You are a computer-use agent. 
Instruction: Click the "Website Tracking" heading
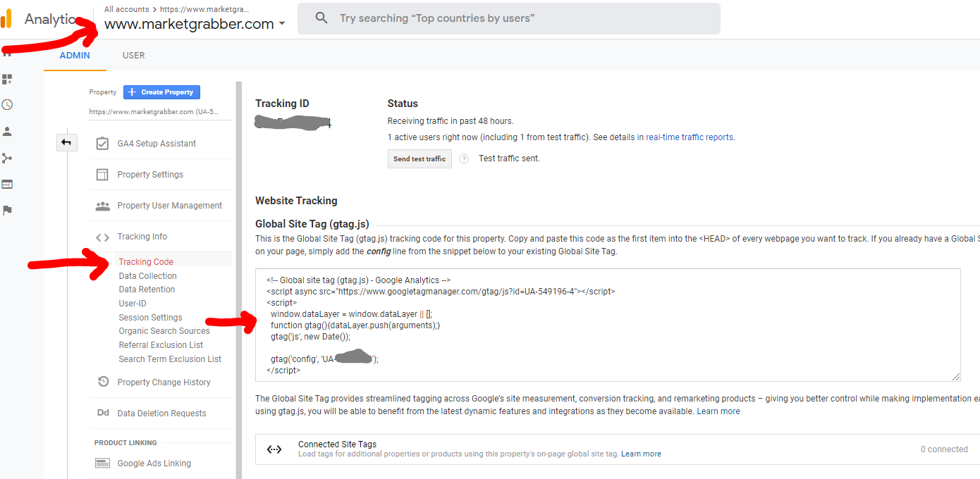[x=296, y=201]
